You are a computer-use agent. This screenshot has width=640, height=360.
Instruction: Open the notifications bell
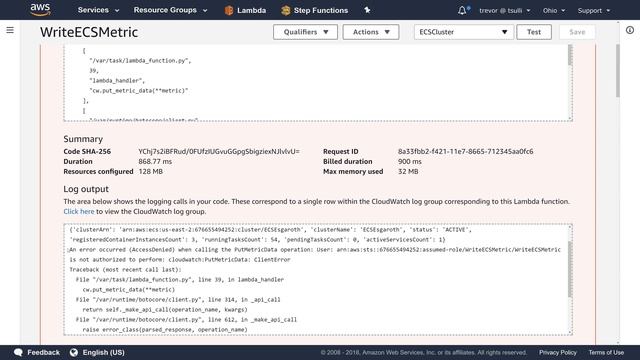[462, 10]
